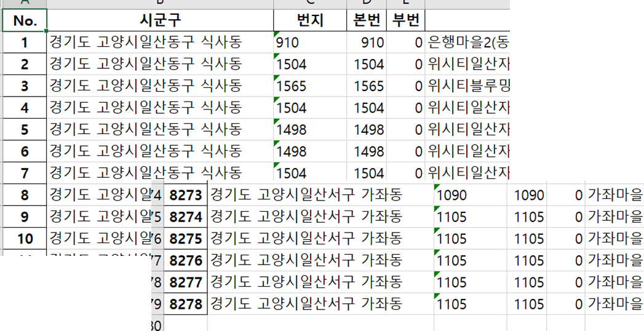This screenshot has width=644, height=331.
Task: Click the 시군구 address cell in No. 7 row
Action: point(160,172)
